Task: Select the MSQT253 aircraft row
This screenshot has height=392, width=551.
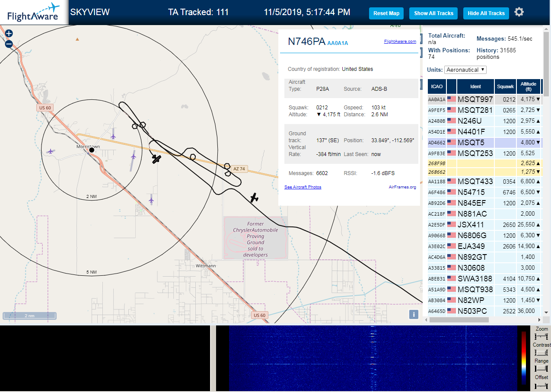Action: (x=484, y=153)
